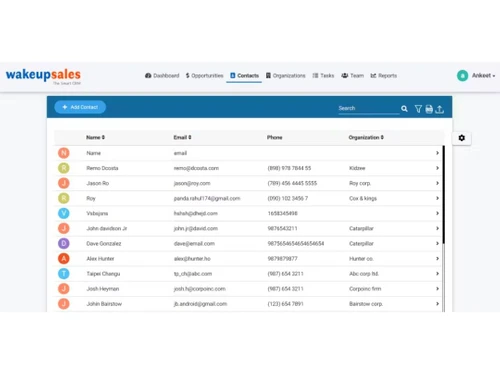This screenshot has width=500, height=375.
Task: Click organization Cox & kings
Action: 363,198
